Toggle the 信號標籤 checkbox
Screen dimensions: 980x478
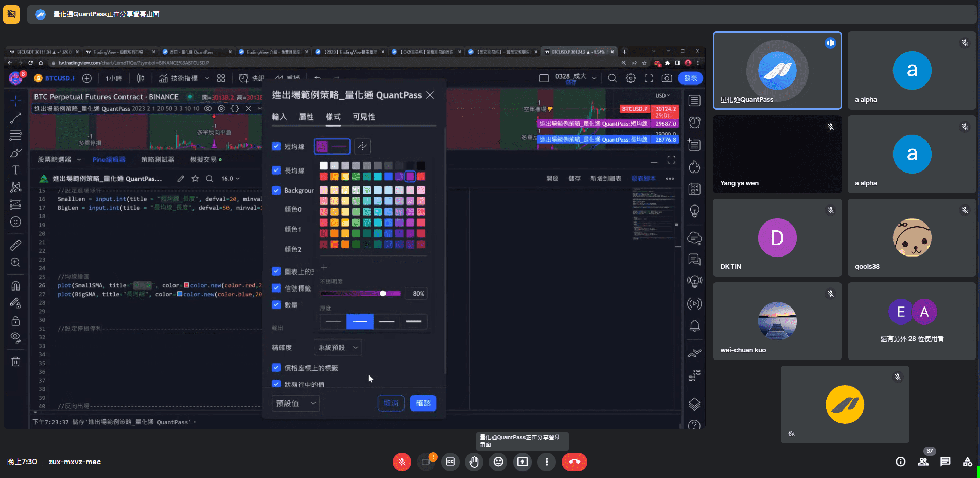coord(276,288)
